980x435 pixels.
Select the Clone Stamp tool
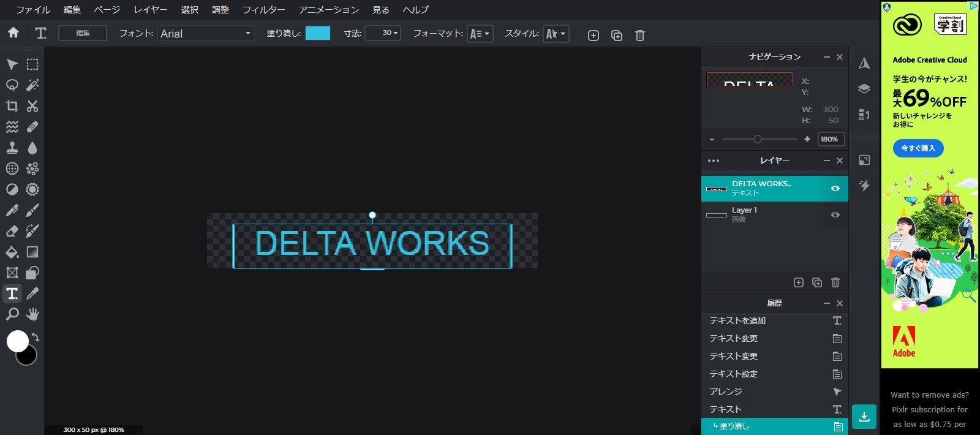point(12,148)
